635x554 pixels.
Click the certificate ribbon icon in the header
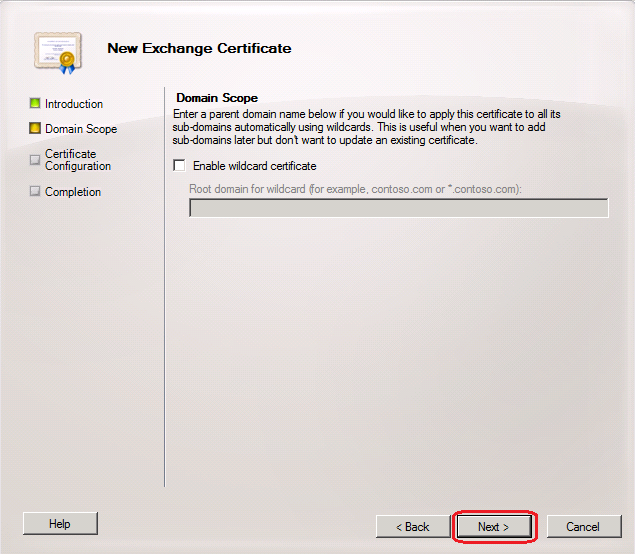coord(55,50)
